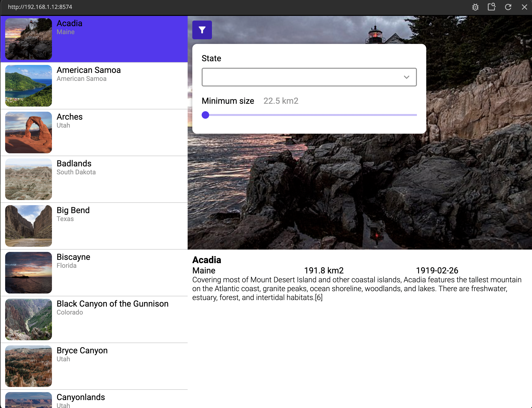Reload the page with the refresh icon
Image resolution: width=532 pixels, height=408 pixels.
[508, 7]
